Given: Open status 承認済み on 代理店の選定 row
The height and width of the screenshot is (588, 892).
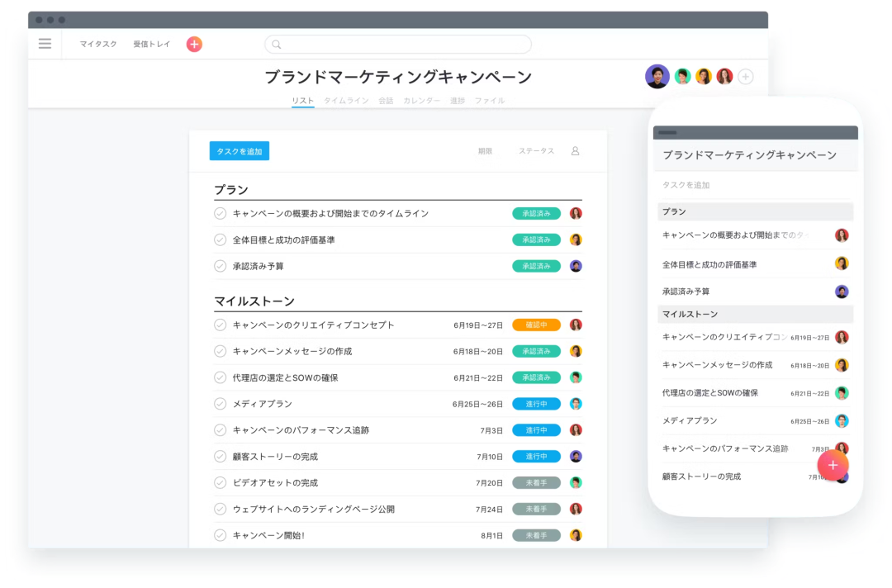Looking at the screenshot, I should tap(537, 377).
